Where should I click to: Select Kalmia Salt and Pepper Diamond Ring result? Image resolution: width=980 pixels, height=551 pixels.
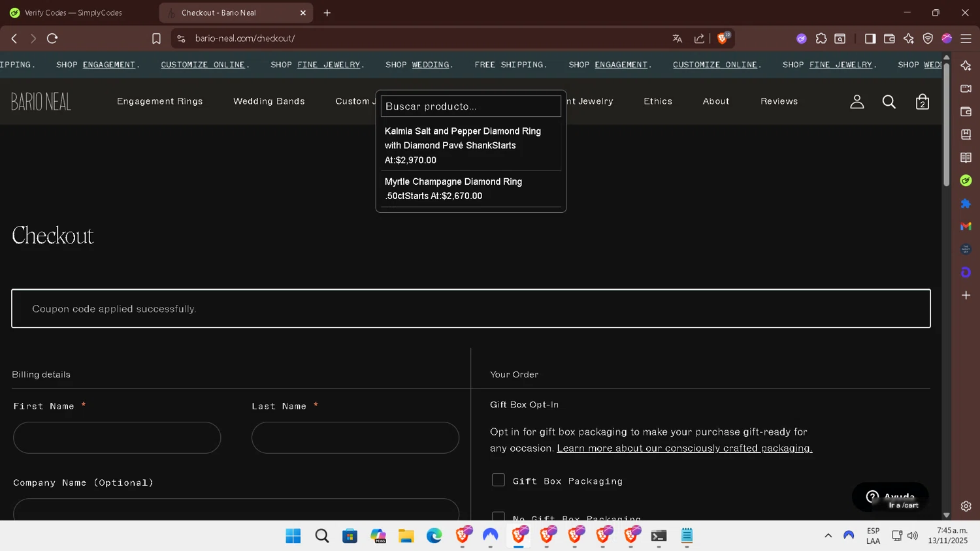(x=470, y=146)
